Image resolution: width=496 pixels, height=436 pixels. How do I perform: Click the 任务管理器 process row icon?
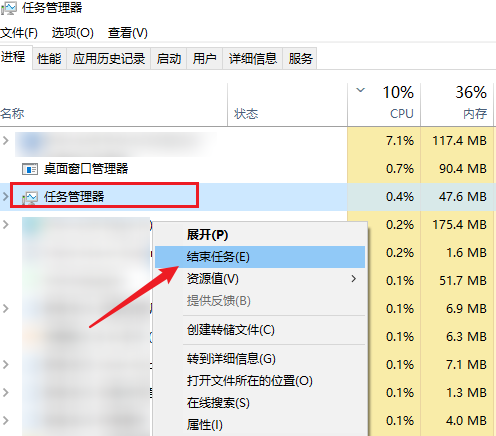click(30, 198)
